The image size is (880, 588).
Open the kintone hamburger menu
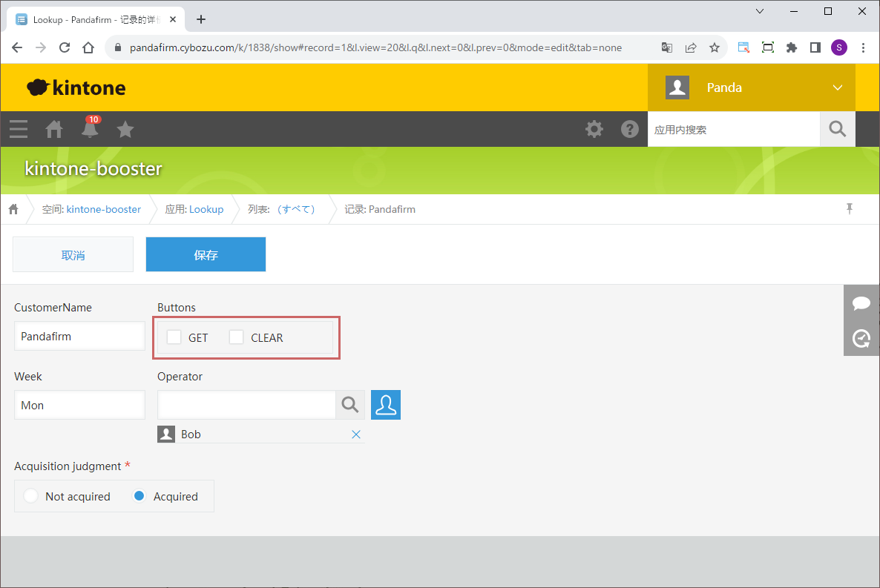[19, 129]
